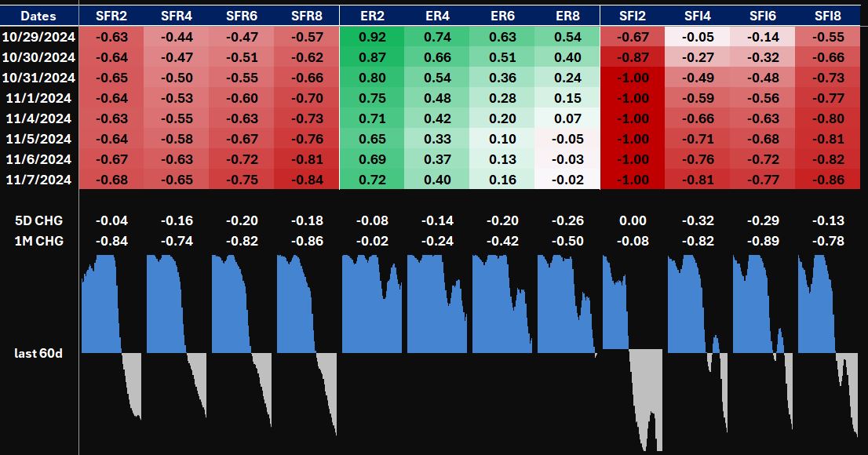The width and height of the screenshot is (868, 455).
Task: Open the SFI4 last 60d sparkline chart
Action: click(x=698, y=342)
